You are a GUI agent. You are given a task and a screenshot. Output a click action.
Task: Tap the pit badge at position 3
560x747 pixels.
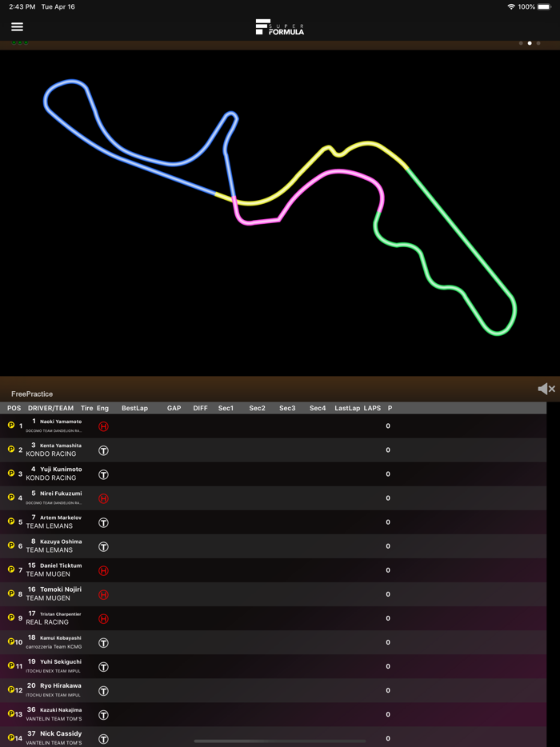point(11,473)
